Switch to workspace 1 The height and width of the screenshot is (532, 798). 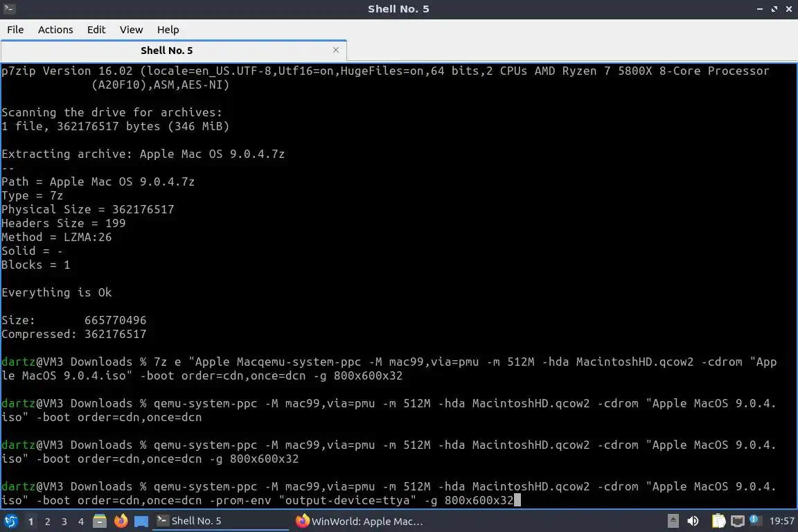[x=31, y=522]
